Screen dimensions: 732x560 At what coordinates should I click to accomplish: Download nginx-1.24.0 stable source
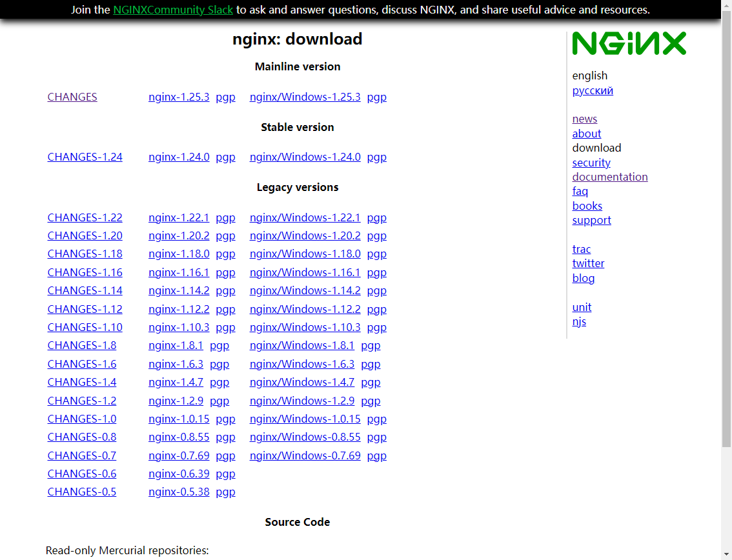click(179, 157)
